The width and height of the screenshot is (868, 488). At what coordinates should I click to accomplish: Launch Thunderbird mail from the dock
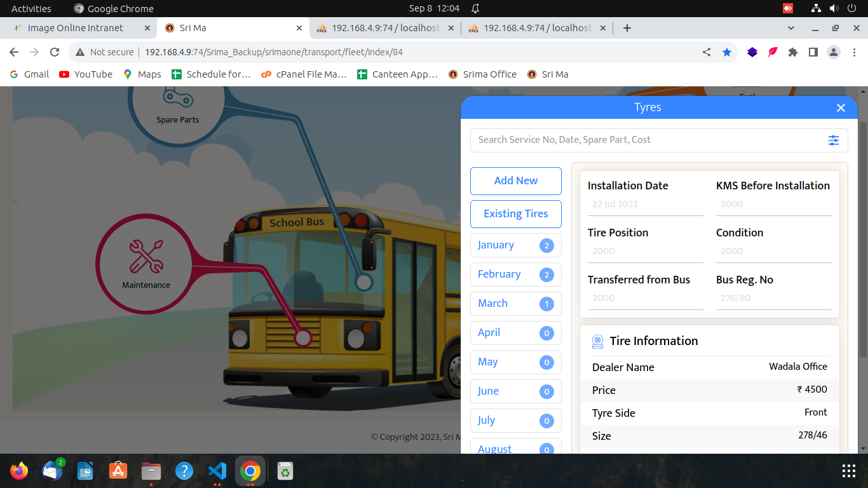tap(52, 471)
